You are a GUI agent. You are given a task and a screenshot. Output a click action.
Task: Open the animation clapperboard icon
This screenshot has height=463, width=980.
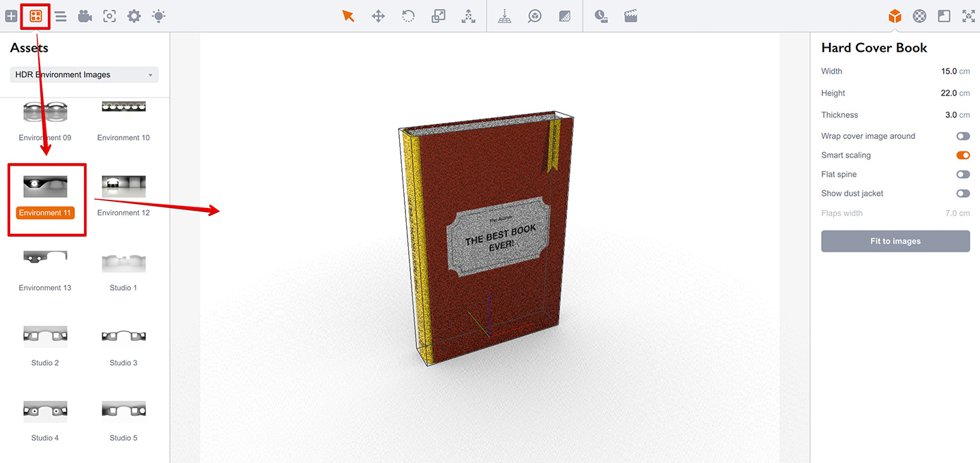[x=631, y=16]
